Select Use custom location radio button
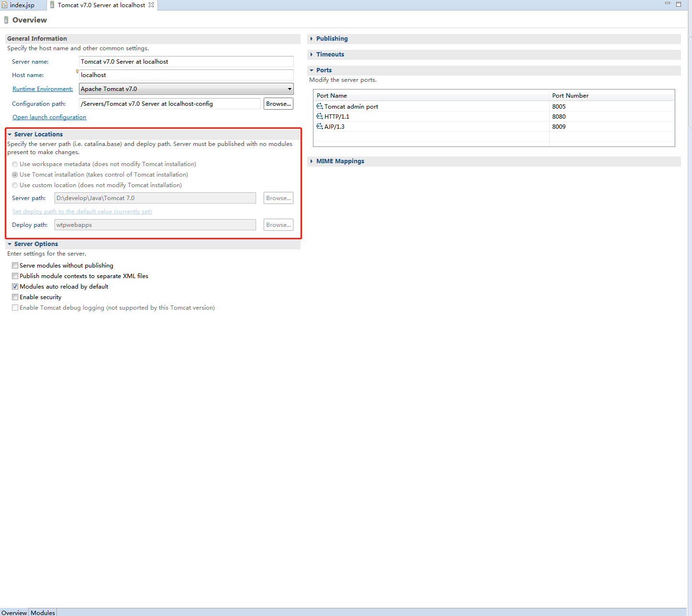Image resolution: width=692 pixels, height=616 pixels. tap(15, 185)
